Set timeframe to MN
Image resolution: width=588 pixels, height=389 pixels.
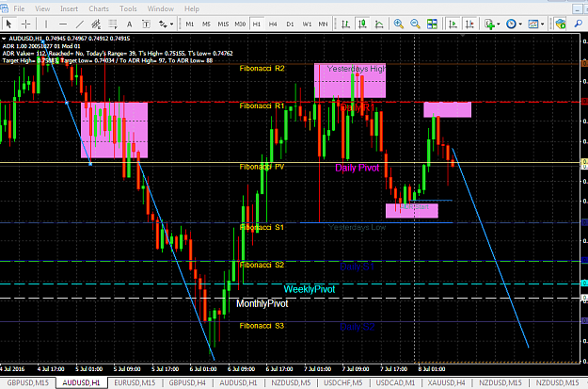click(323, 24)
